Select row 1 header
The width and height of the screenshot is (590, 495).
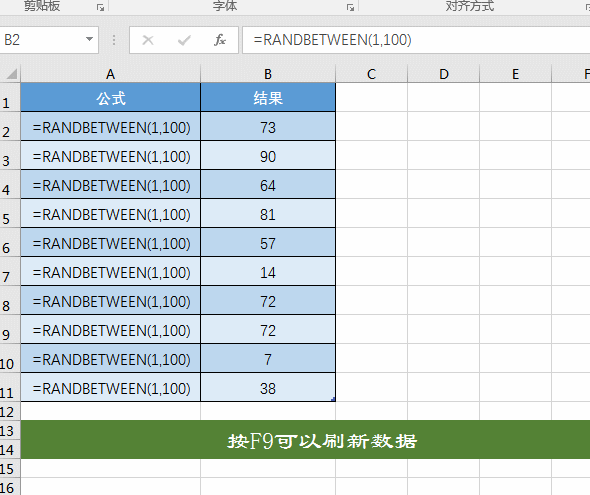tap(10, 97)
